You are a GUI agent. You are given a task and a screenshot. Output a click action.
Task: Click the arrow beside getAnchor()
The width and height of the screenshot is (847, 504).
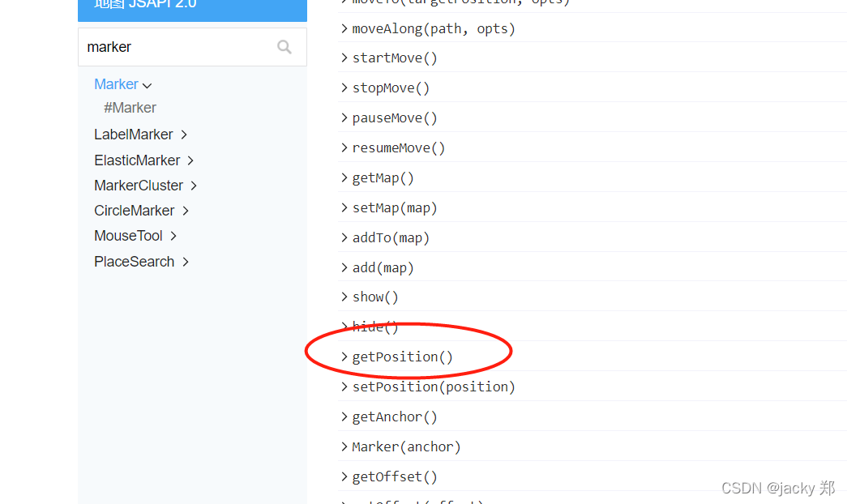tap(344, 416)
